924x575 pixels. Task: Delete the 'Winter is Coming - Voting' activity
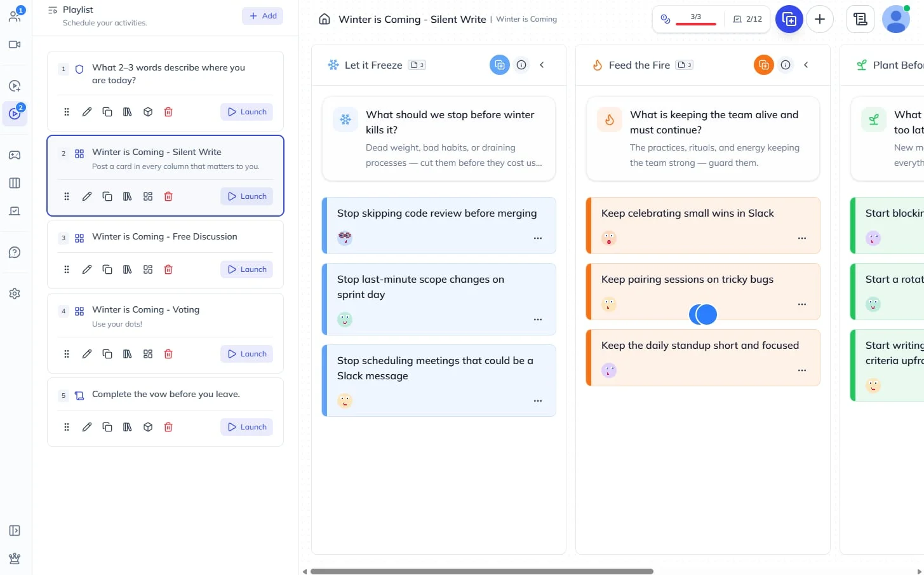coord(168,354)
